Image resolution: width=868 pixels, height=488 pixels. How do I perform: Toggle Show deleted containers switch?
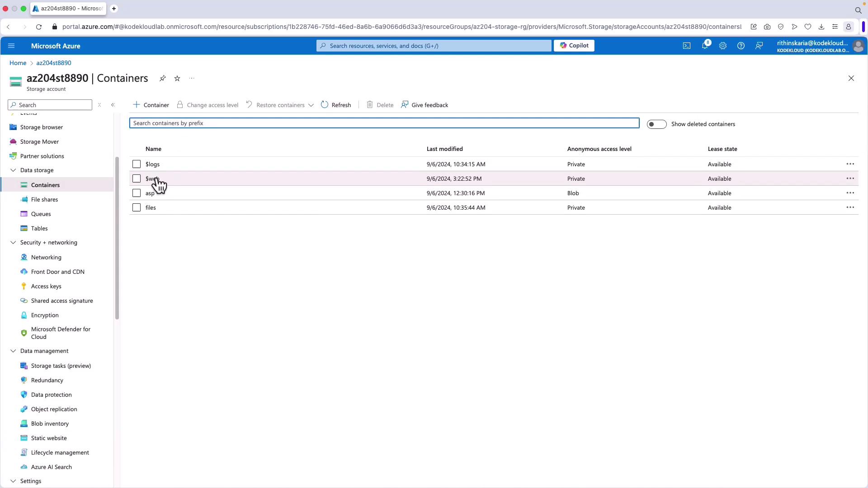(656, 124)
